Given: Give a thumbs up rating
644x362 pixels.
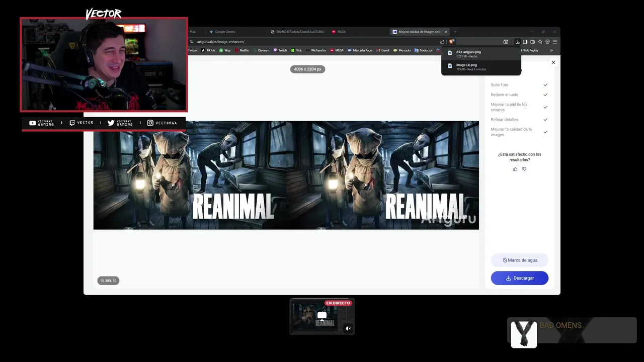Looking at the screenshot, I should (x=515, y=169).
